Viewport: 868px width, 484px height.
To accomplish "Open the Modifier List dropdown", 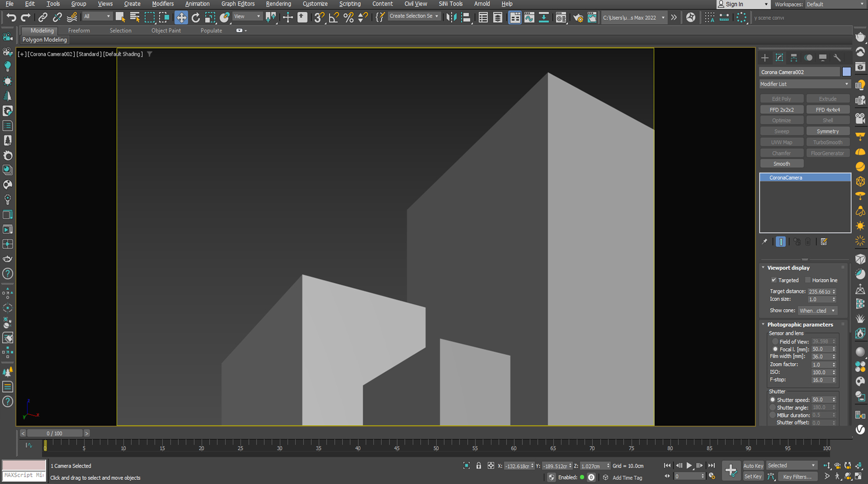I will (804, 84).
